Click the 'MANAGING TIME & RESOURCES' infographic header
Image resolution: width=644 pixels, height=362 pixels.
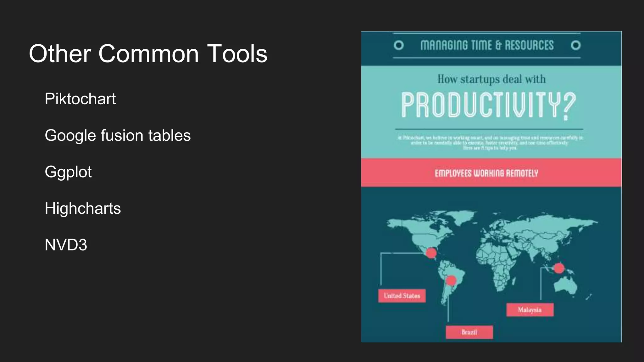point(487,45)
